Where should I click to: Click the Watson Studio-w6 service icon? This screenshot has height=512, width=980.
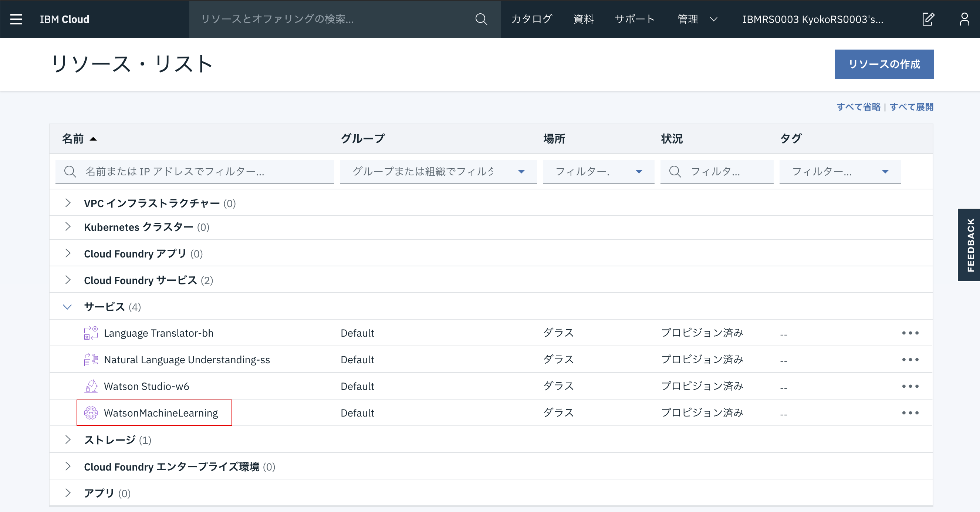91,386
